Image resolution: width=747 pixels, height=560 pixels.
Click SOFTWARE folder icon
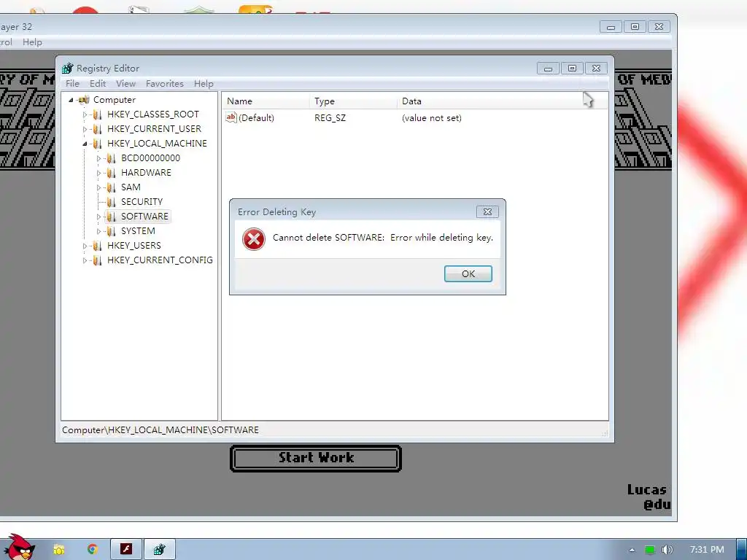point(112,217)
